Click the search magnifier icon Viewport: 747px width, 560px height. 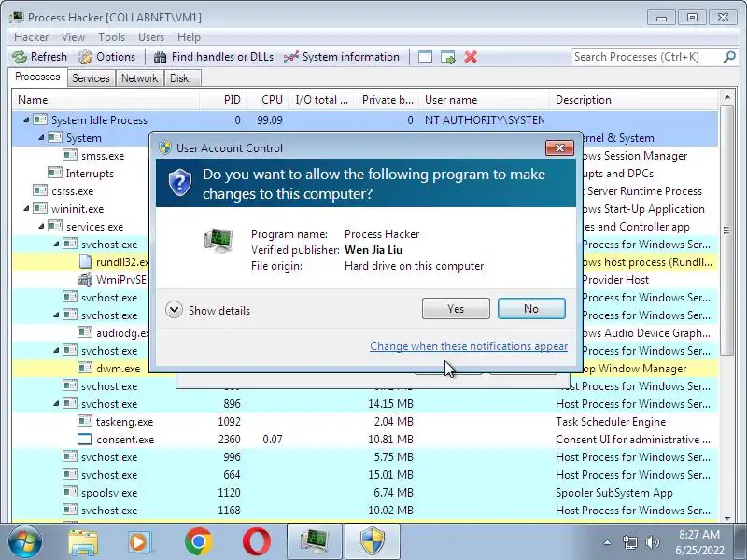(x=729, y=57)
